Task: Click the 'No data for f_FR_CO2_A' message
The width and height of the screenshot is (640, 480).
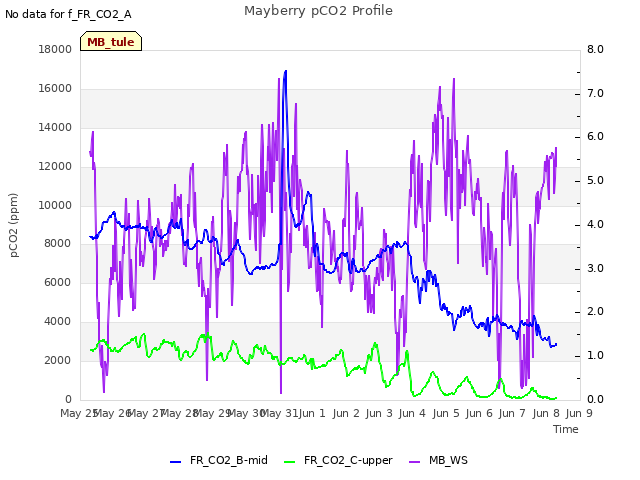Action: pos(68,14)
